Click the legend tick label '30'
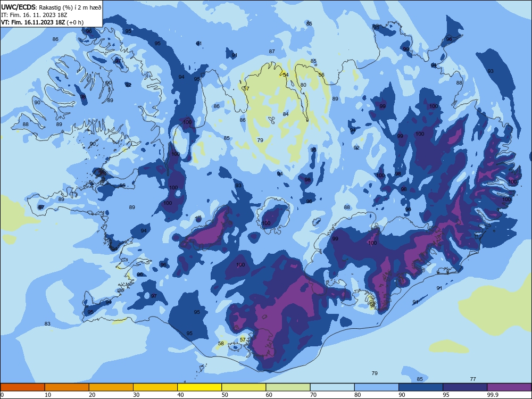 click(x=136, y=395)
